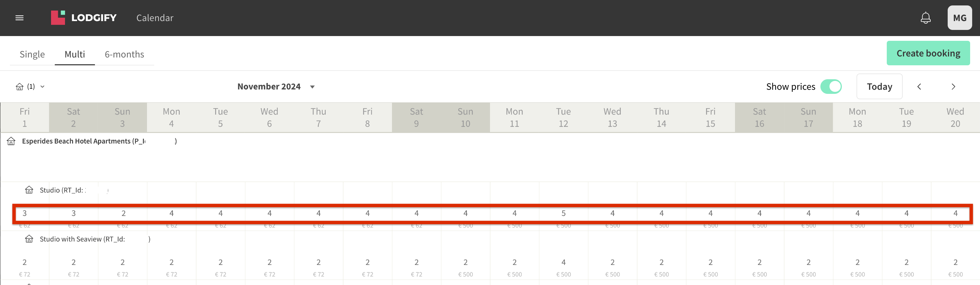This screenshot has width=980, height=285.
Task: Click the Create booking button
Action: click(x=928, y=53)
